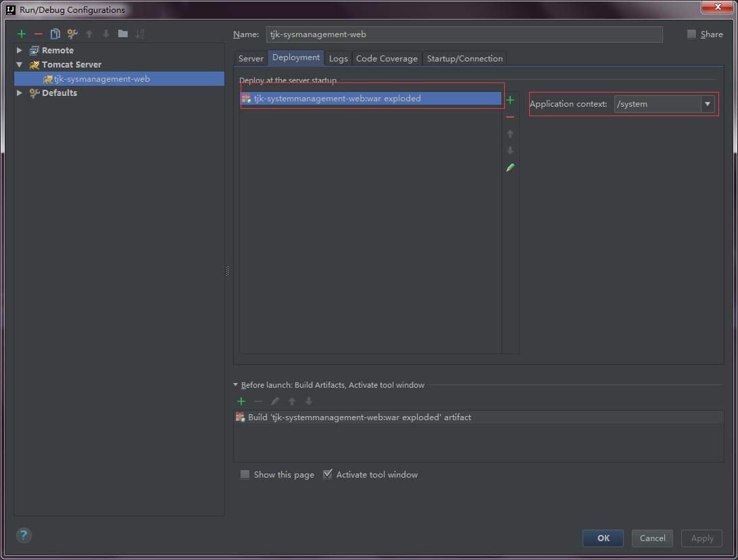
Task: Move deployment artifact down arrow
Action: click(x=510, y=151)
